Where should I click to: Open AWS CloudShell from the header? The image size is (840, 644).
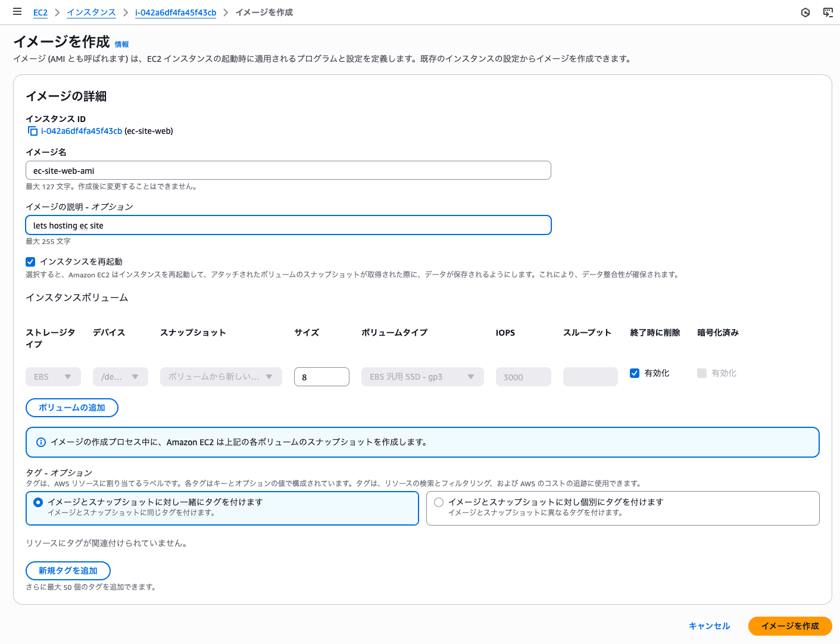(828, 12)
